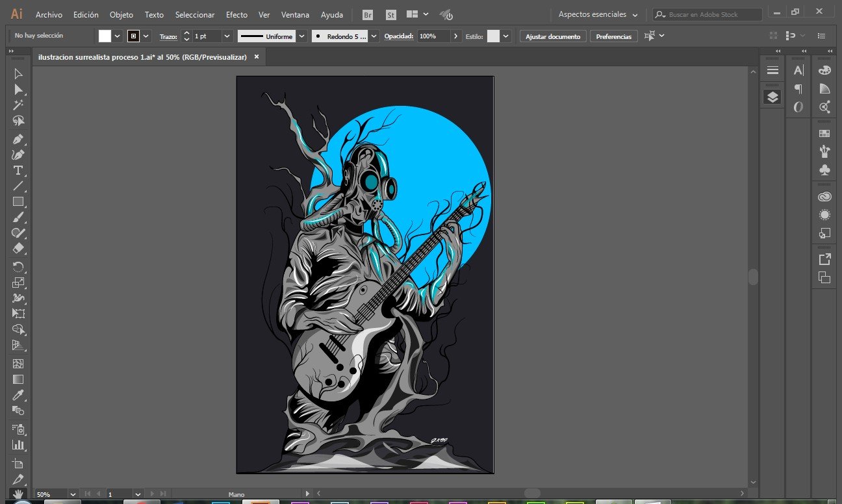Select the Shape Builder tool
This screenshot has width=842, height=504.
pyautogui.click(x=18, y=329)
